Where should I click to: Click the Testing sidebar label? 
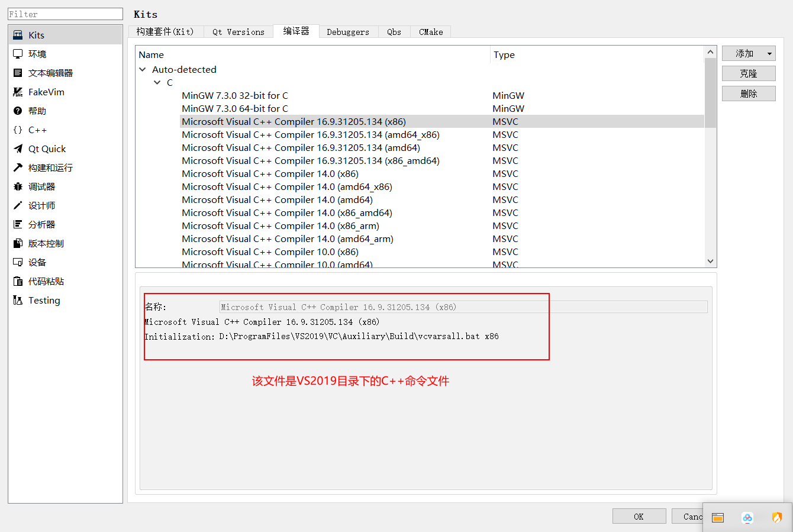[44, 300]
